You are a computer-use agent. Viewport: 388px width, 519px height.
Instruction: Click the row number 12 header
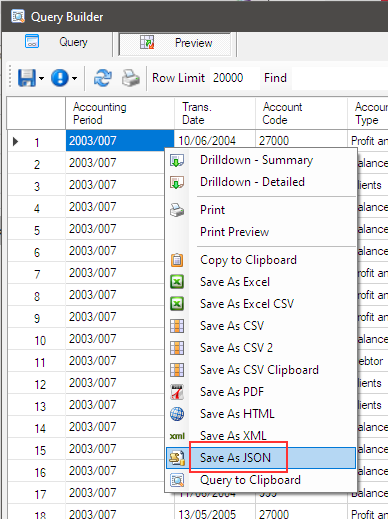[37, 384]
